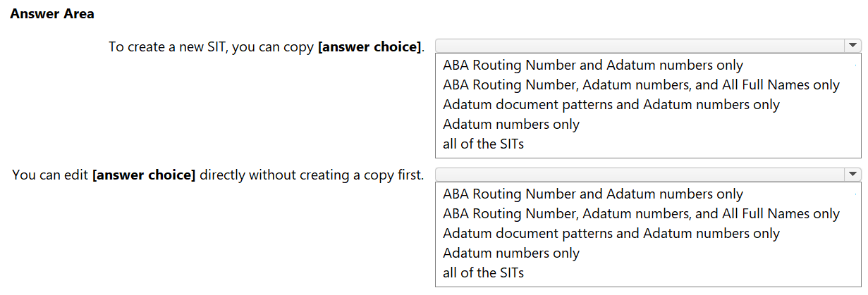Click bold '[answer choice]' in the 'You can edit' sentence
Screen dimensions: 868x295
pyautogui.click(x=144, y=175)
